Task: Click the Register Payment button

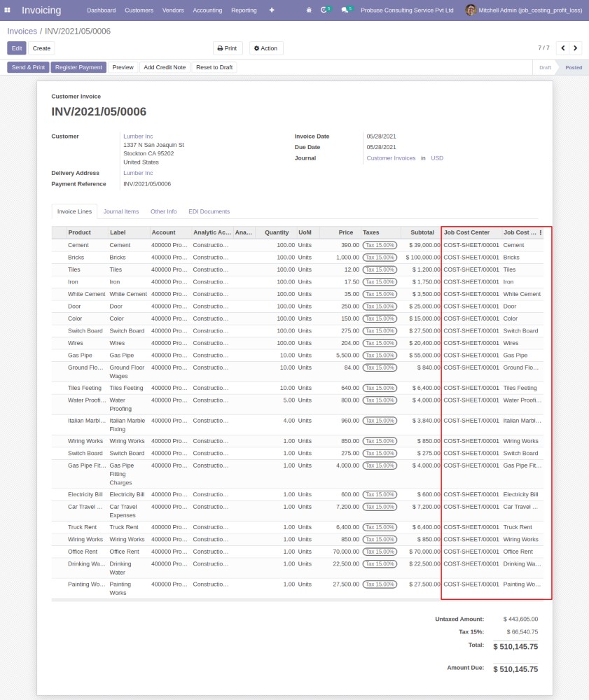Action: pos(78,67)
